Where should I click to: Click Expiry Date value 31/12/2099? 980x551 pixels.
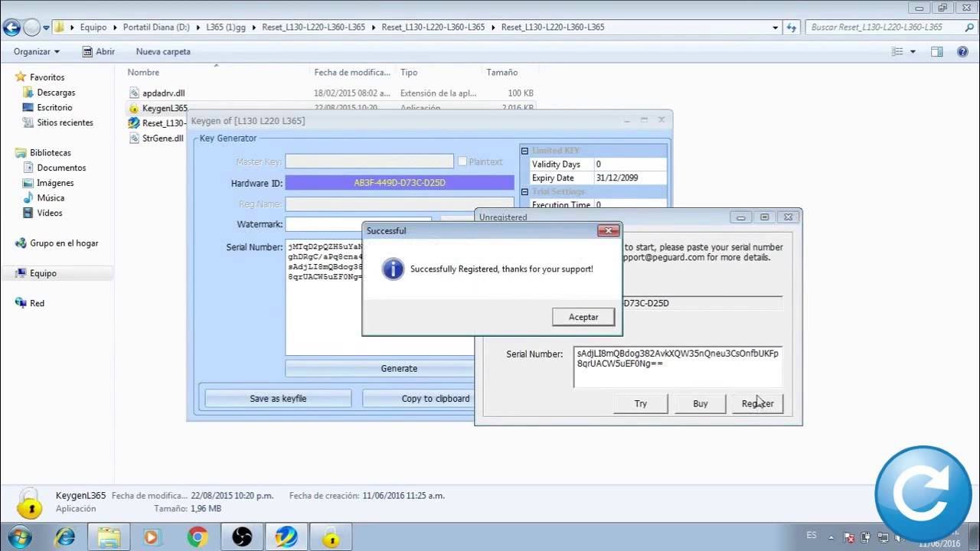(629, 178)
